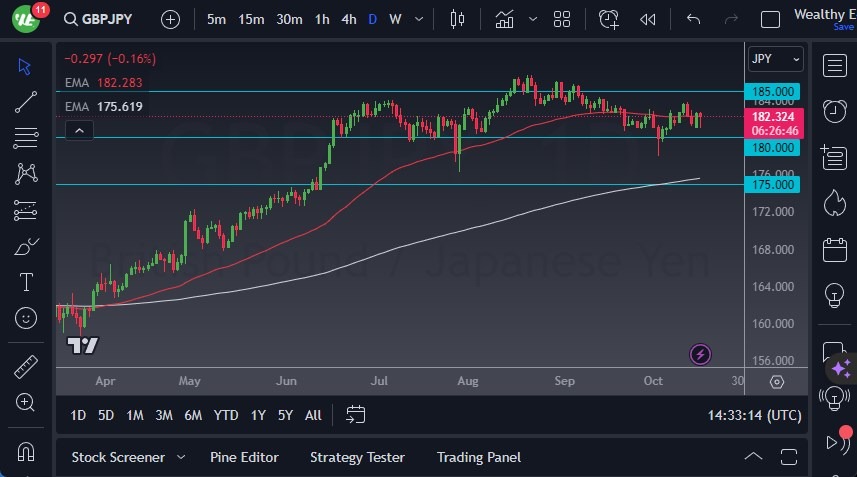The height and width of the screenshot is (477, 857).
Task: Switch to the Pine Editor tab
Action: pyautogui.click(x=244, y=457)
